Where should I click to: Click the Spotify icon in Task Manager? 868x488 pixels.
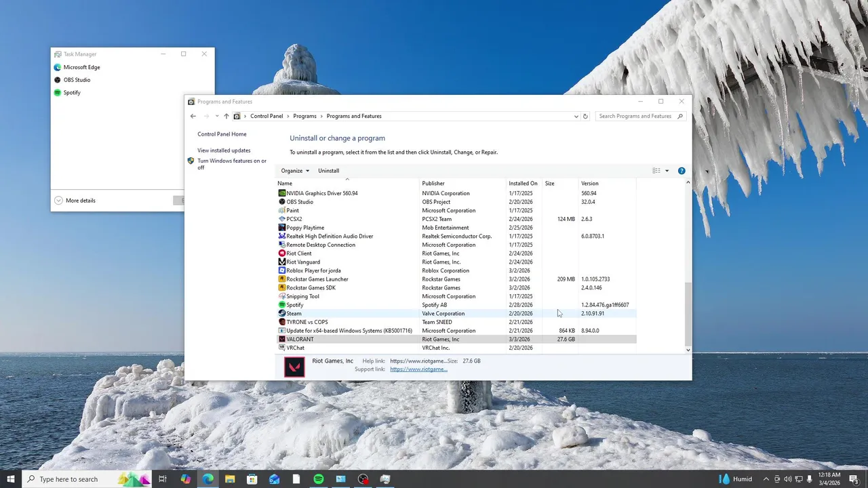(58, 92)
